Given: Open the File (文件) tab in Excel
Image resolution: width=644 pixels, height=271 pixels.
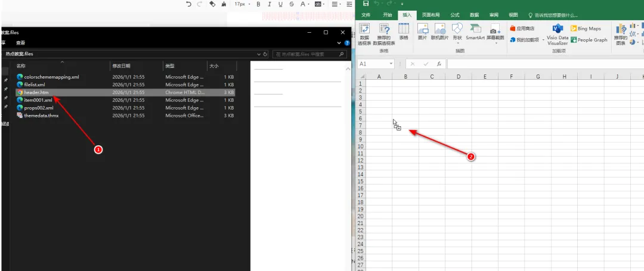Looking at the screenshot, I should (x=366, y=15).
